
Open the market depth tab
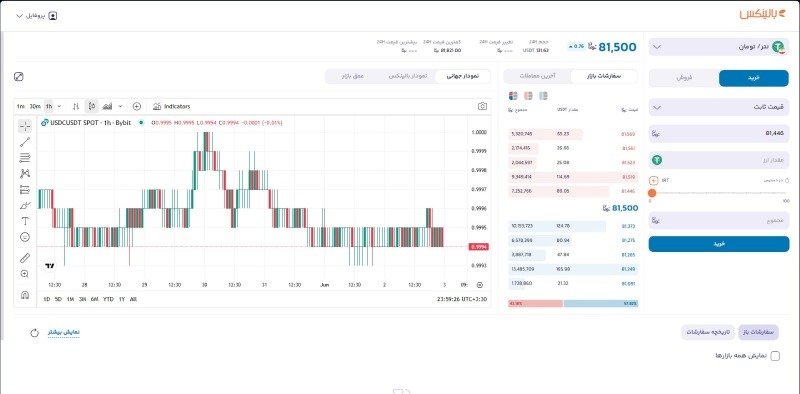pos(353,77)
